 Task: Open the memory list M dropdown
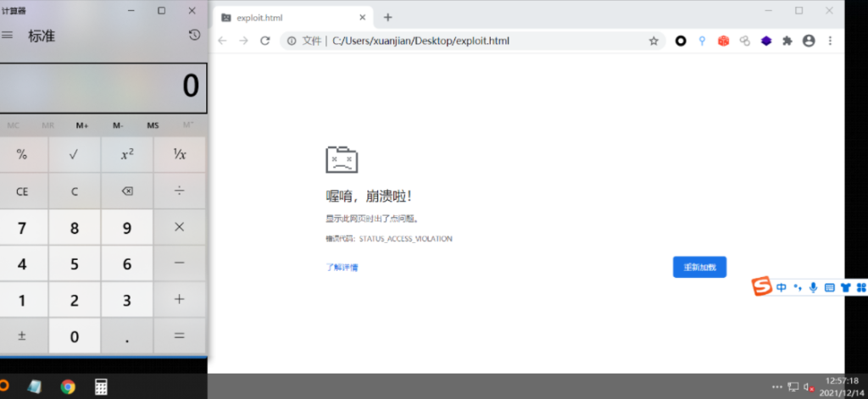(188, 125)
